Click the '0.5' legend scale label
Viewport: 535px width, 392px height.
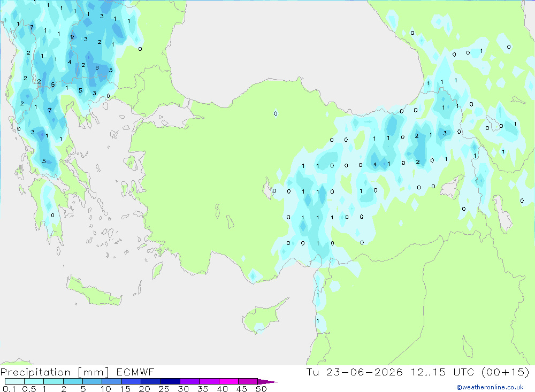(29, 389)
